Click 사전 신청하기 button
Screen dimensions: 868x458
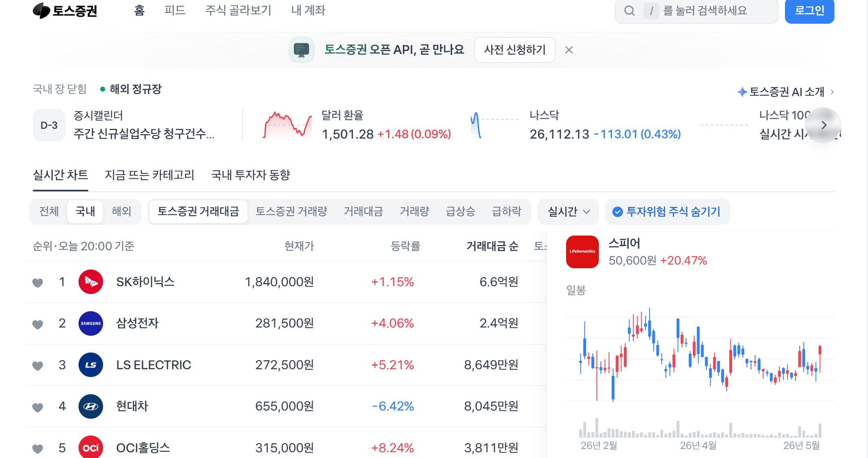coord(515,50)
